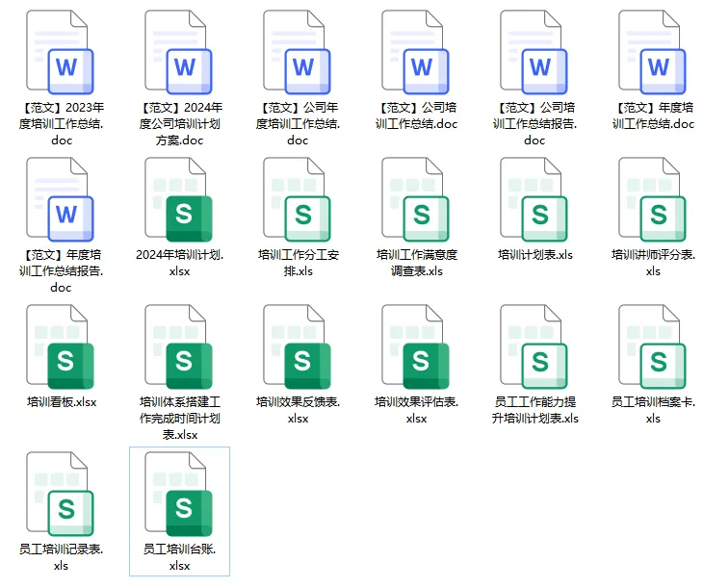Select the 2024年培训计划.xlsx spreadsheet icon

(x=178, y=199)
